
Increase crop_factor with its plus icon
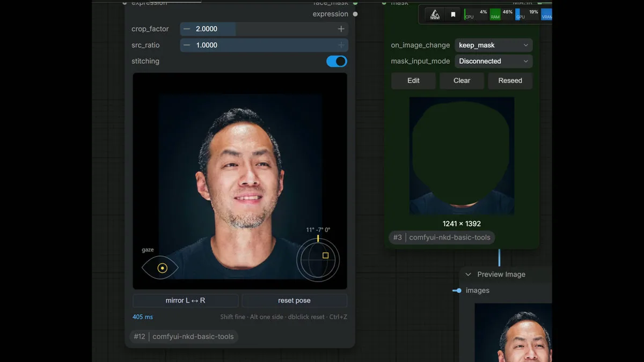tap(341, 29)
